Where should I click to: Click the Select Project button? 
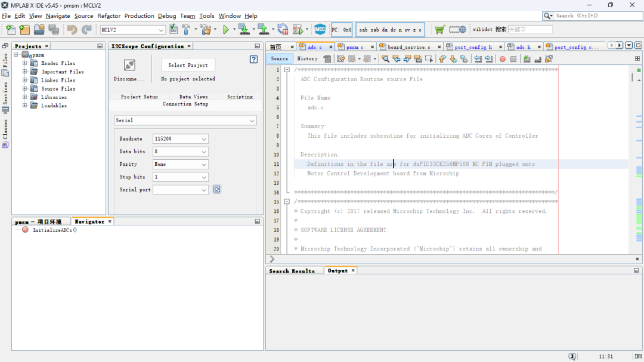[188, 65]
